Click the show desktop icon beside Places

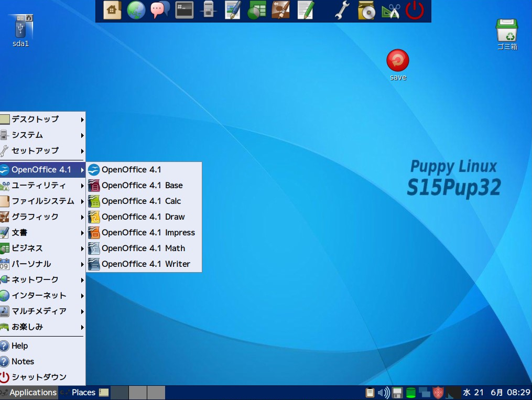tap(103, 393)
